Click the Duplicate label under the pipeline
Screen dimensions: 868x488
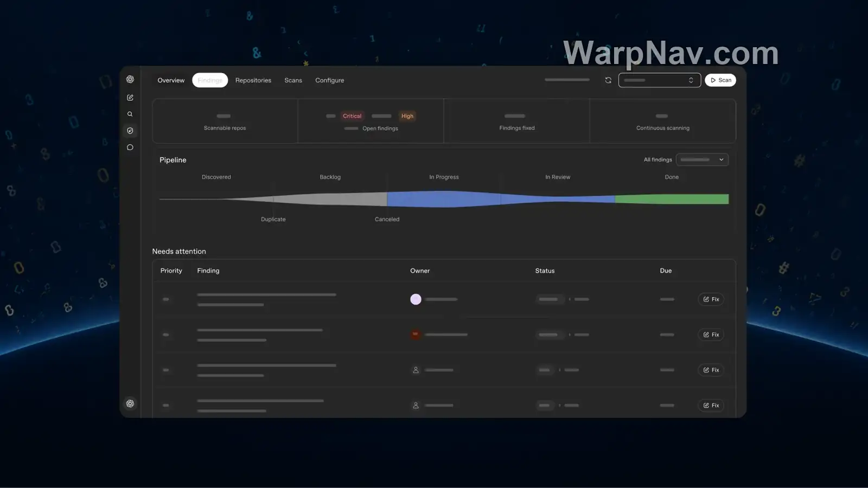pos(273,220)
